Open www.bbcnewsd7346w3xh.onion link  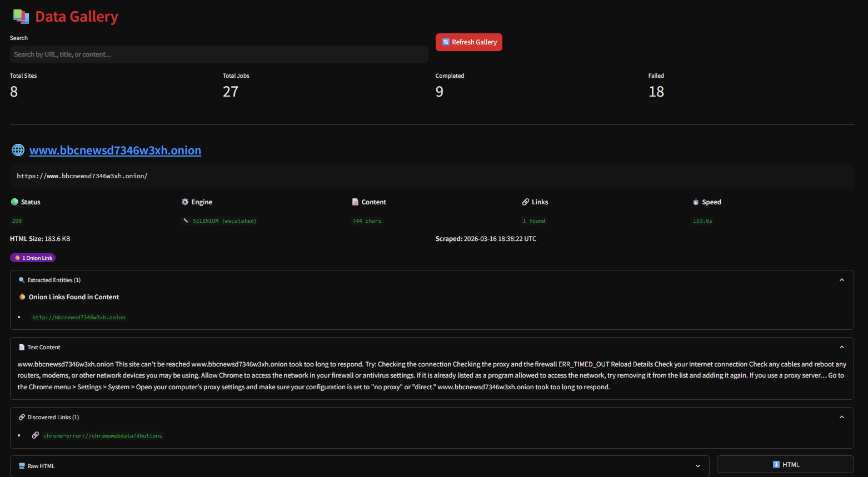coord(115,149)
